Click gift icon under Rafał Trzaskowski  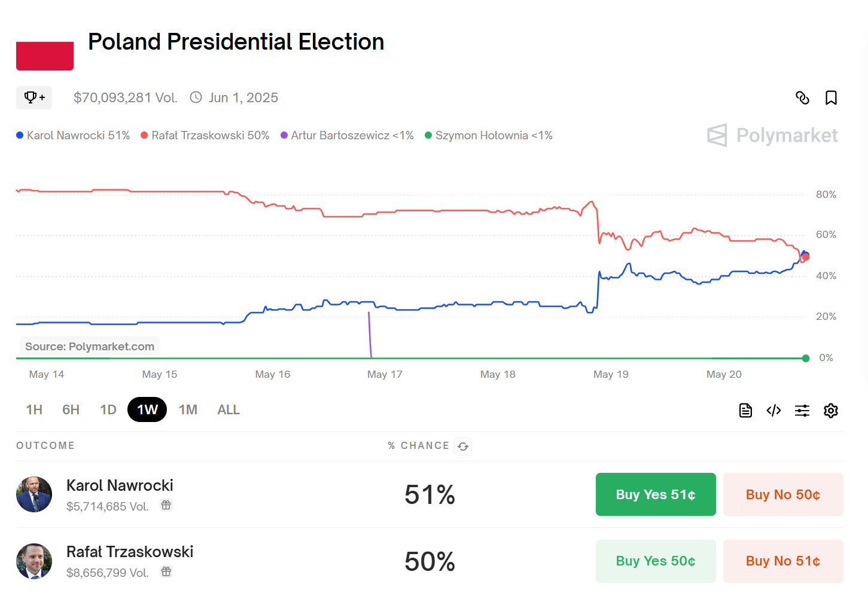[x=166, y=571]
